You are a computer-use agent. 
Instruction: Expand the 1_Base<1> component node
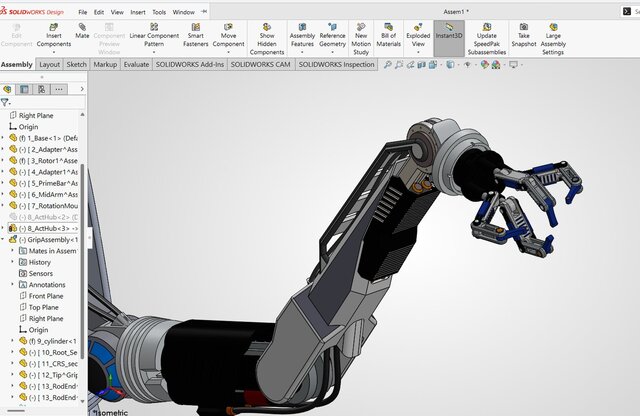point(2,138)
